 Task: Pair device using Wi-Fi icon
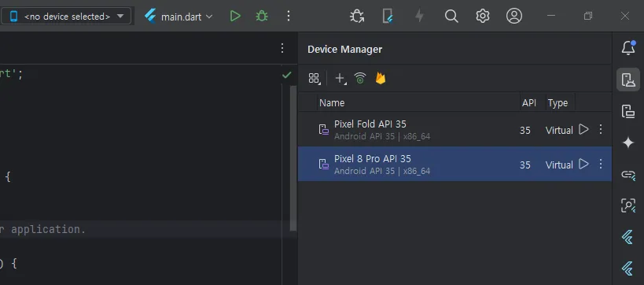360,78
